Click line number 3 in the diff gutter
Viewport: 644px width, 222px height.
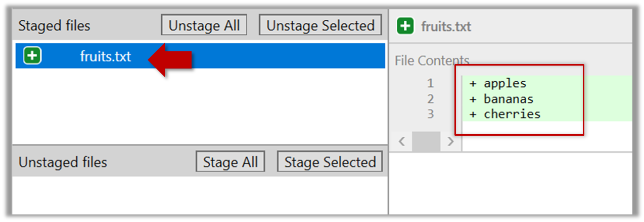[430, 114]
